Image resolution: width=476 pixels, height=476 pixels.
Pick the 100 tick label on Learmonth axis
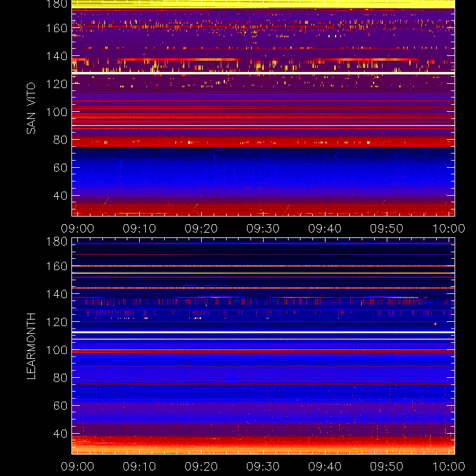(x=57, y=350)
